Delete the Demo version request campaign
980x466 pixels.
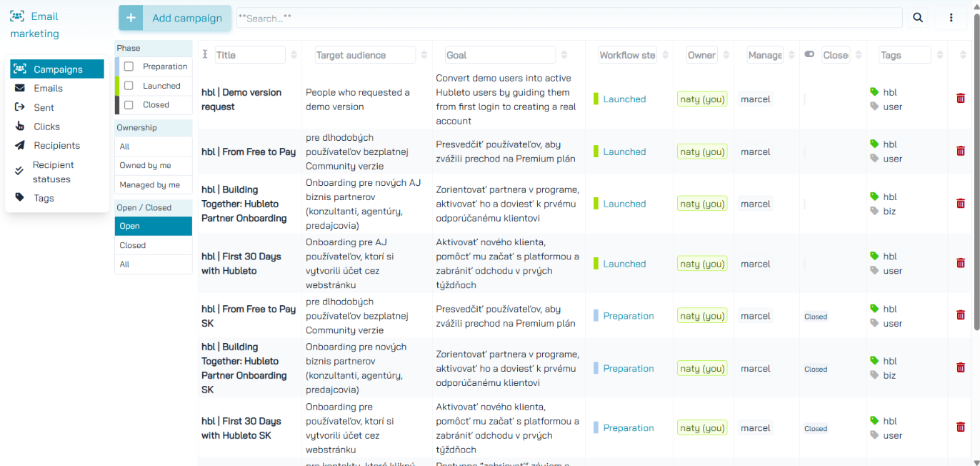[961, 98]
